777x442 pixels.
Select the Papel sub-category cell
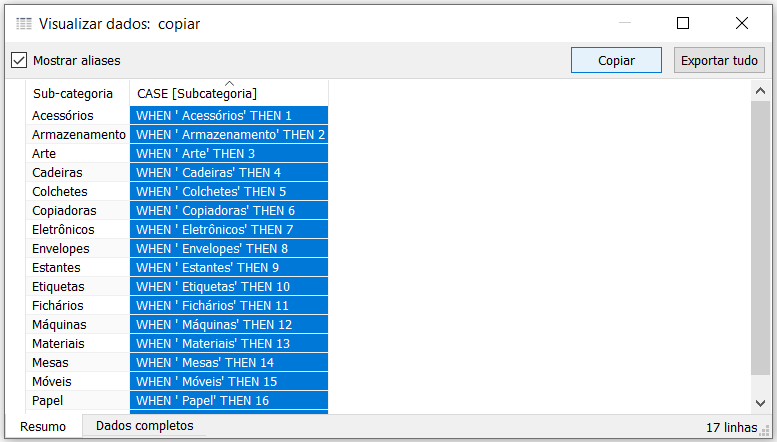[x=78, y=400]
